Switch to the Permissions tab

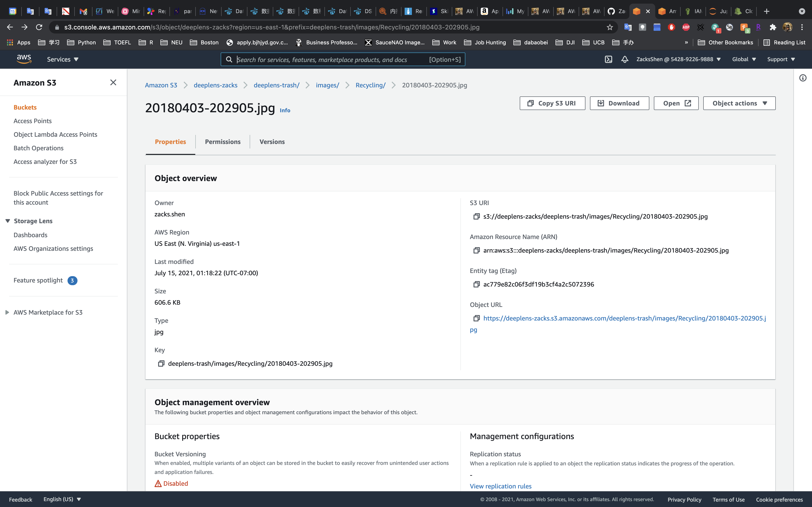(x=222, y=142)
